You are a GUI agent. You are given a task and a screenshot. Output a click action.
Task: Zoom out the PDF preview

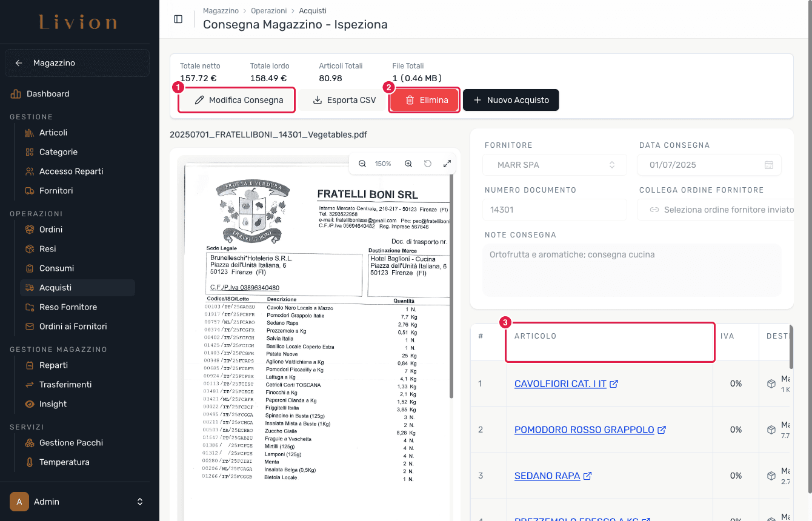(362, 164)
